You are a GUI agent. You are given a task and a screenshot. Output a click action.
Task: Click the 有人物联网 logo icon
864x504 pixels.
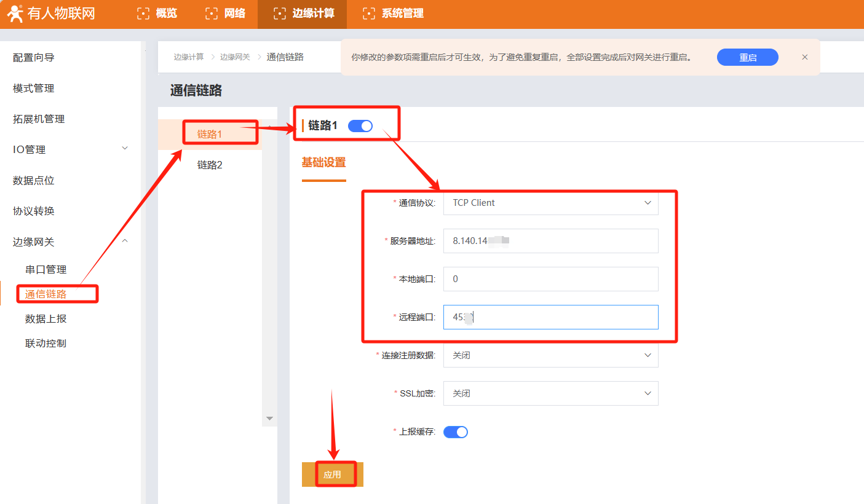(15, 14)
